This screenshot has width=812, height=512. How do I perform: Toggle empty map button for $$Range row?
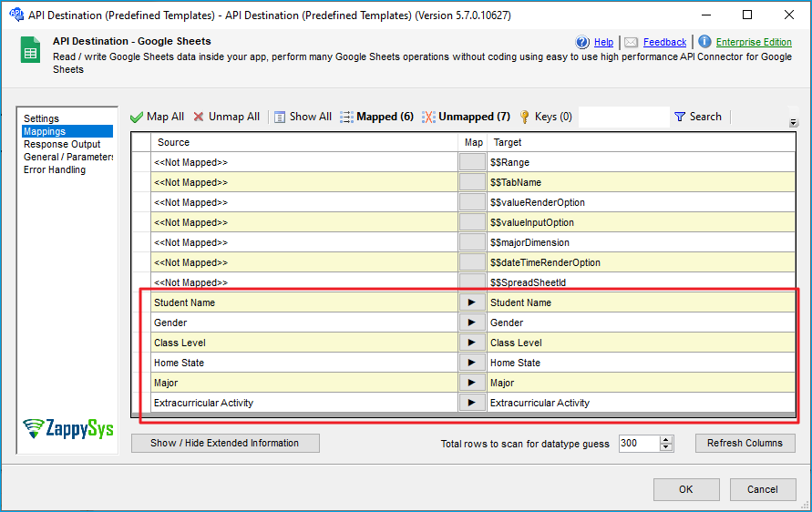[x=472, y=162]
